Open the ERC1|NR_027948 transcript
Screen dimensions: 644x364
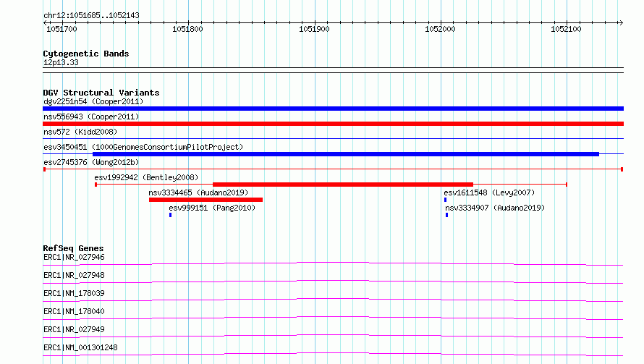point(74,275)
